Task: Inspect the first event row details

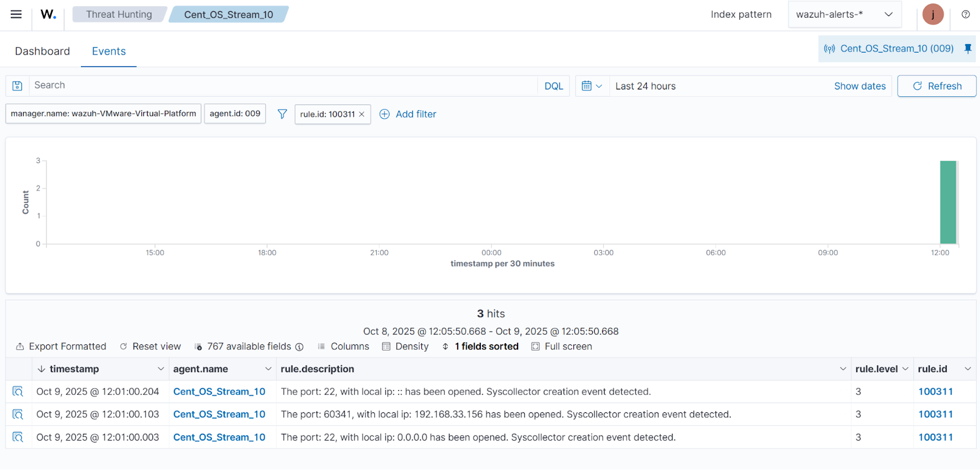Action: [x=18, y=392]
